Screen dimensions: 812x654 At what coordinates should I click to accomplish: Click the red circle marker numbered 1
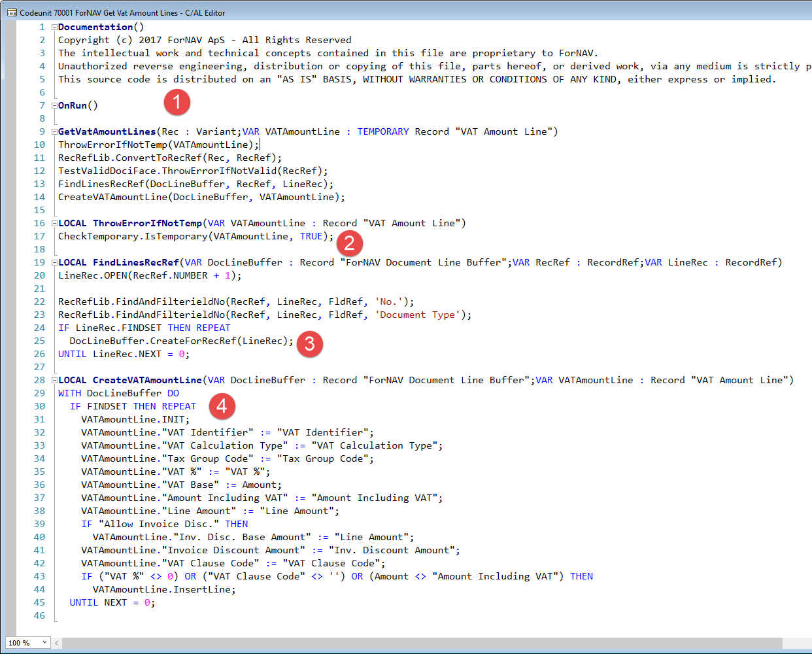point(177,103)
